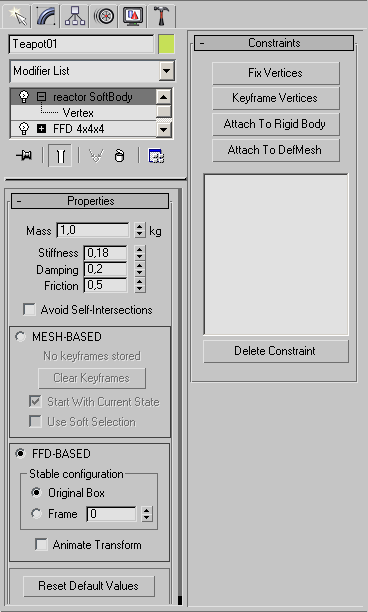The image size is (368, 612).
Task: Click Reset Default Values button
Action: click(89, 586)
